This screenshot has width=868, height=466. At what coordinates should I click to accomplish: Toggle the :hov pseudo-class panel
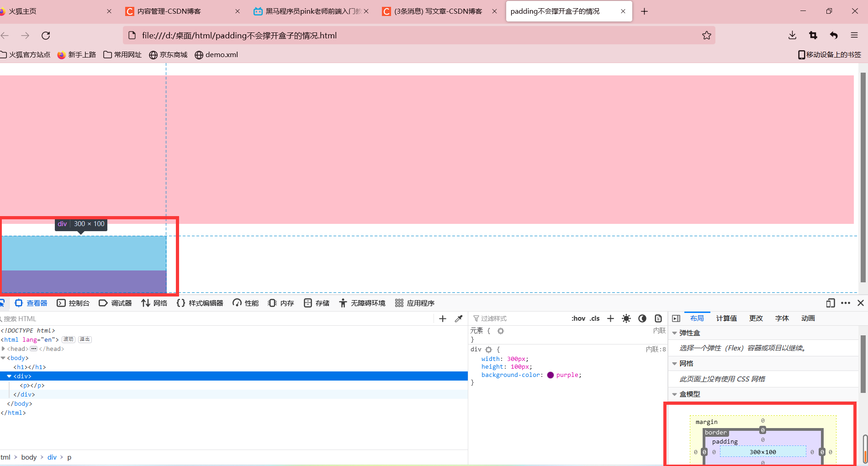click(578, 318)
